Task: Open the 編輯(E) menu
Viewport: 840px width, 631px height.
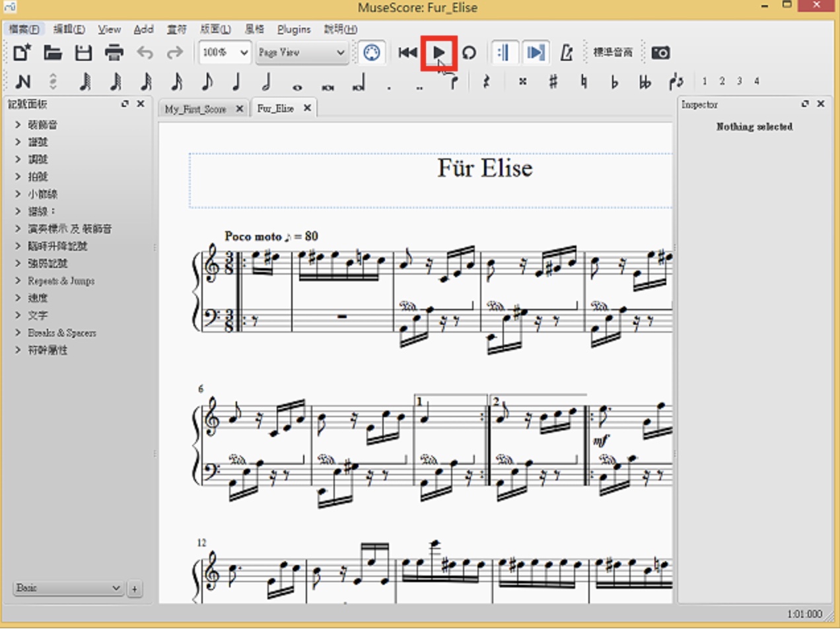Action: pos(69,29)
